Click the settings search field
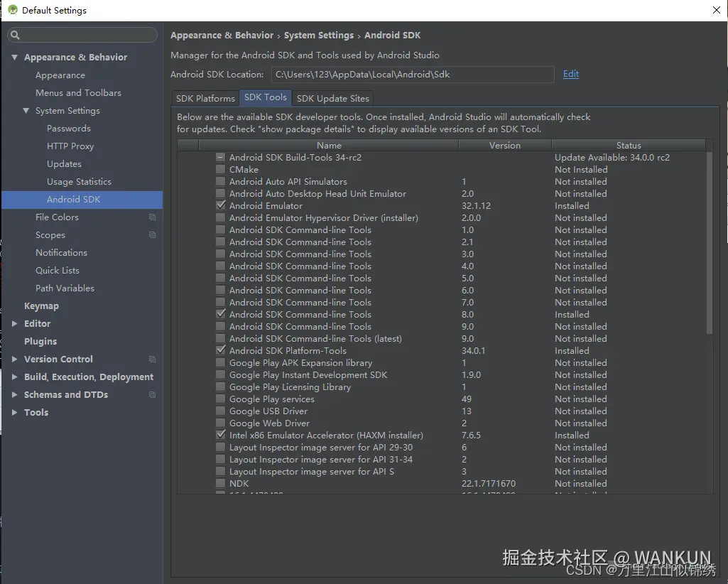 pyautogui.click(x=82, y=35)
